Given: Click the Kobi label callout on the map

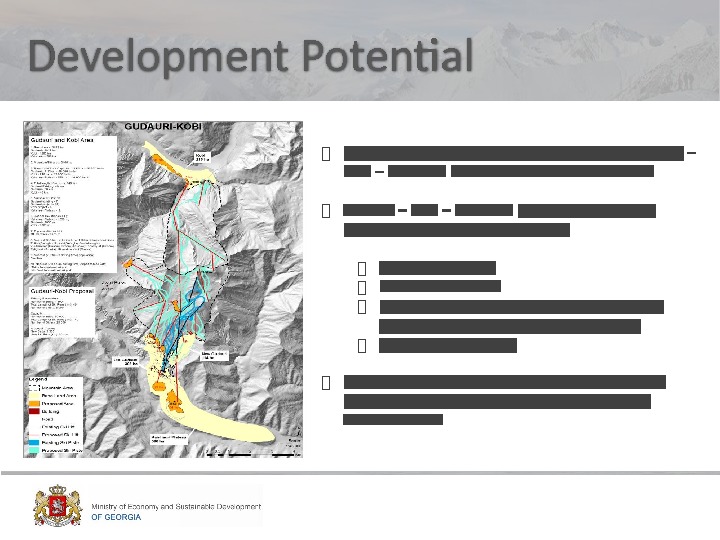Looking at the screenshot, I should point(202,158).
